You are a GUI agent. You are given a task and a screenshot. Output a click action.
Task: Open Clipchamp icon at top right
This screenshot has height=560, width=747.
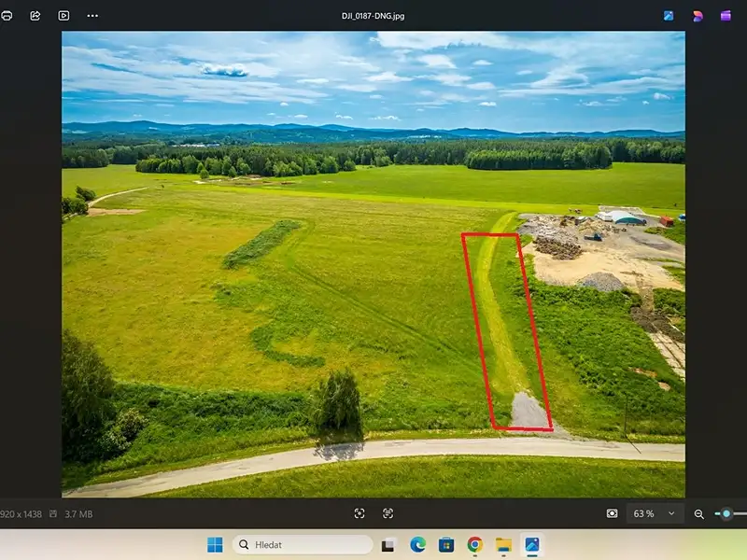pyautogui.click(x=726, y=16)
